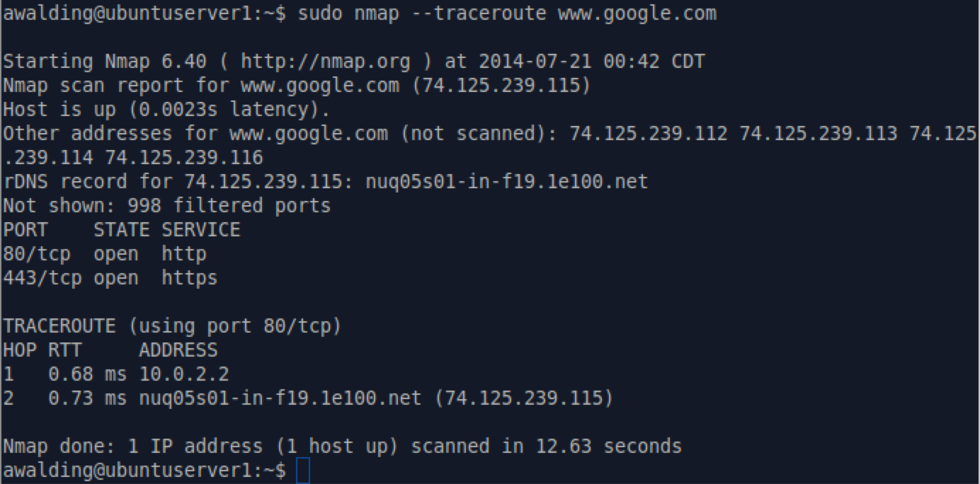Screen dimensions: 980x484
Task: Click the IP address 74.125.239.112
Action: 648,134
